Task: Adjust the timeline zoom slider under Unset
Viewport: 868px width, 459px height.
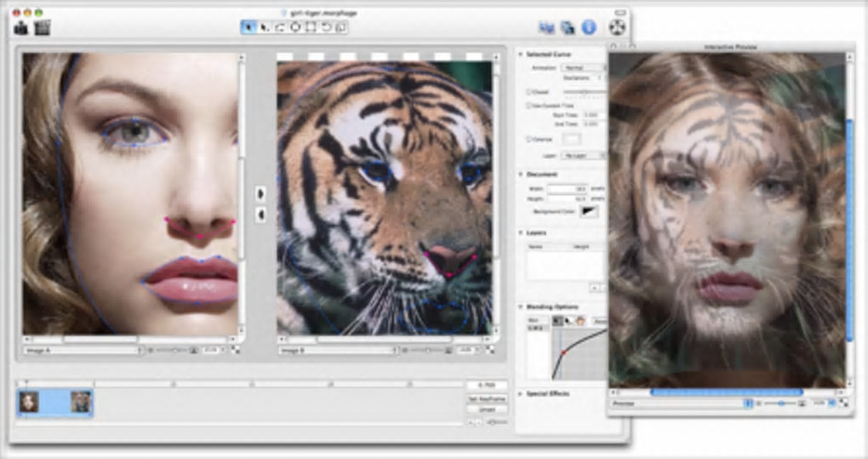Action: click(x=497, y=422)
